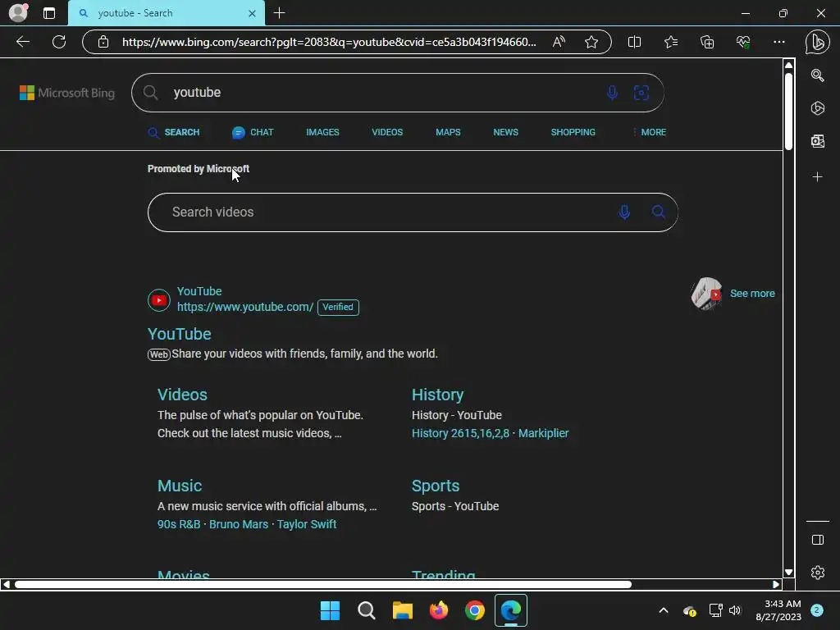The image size is (840, 630).
Task: Open the large YouTube result title
Action: click(x=180, y=334)
